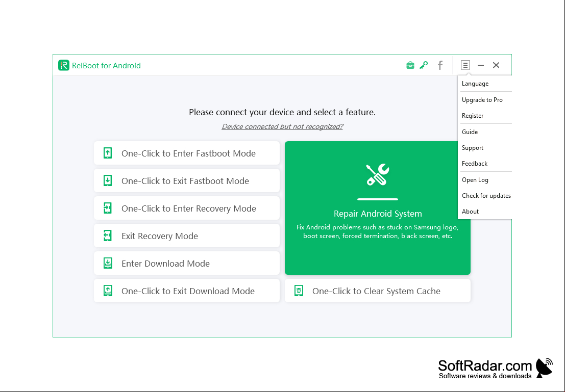Toggle the hamburger menu icon
The image size is (565, 392).
coord(465,65)
